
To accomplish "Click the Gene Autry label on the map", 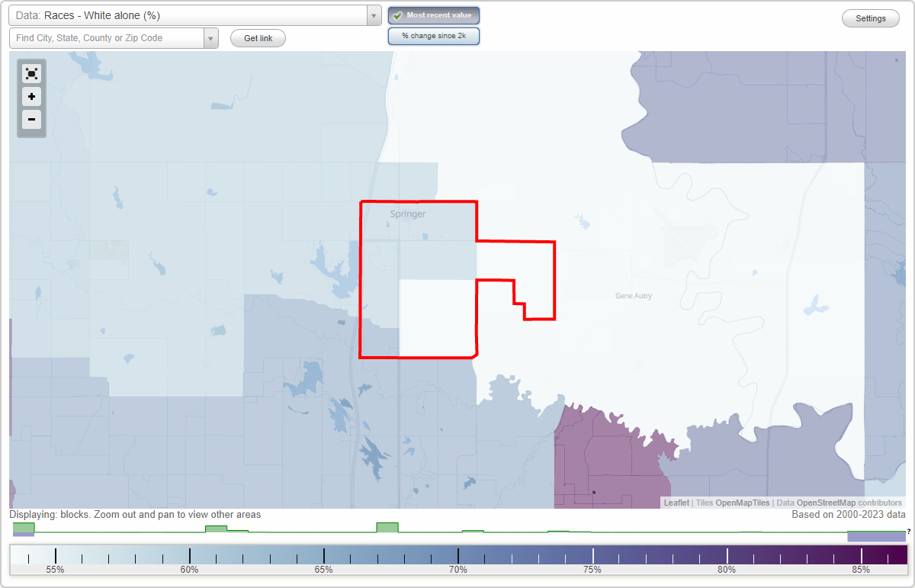I will (x=634, y=295).
